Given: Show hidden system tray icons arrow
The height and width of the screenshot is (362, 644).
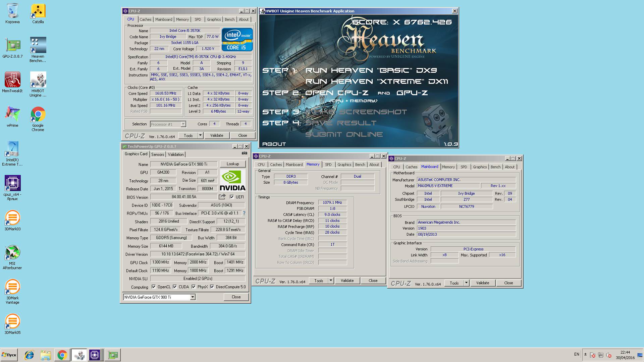Looking at the screenshot, I should pyautogui.click(x=585, y=355).
